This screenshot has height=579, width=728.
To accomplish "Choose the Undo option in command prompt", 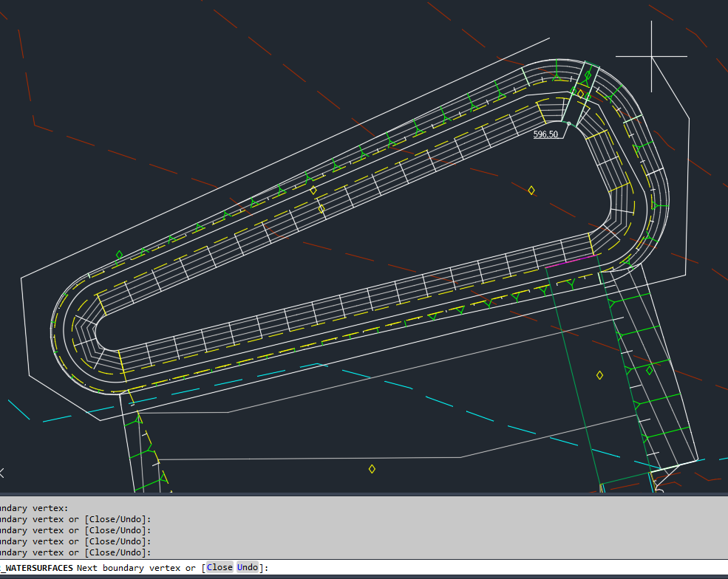I will [x=248, y=567].
